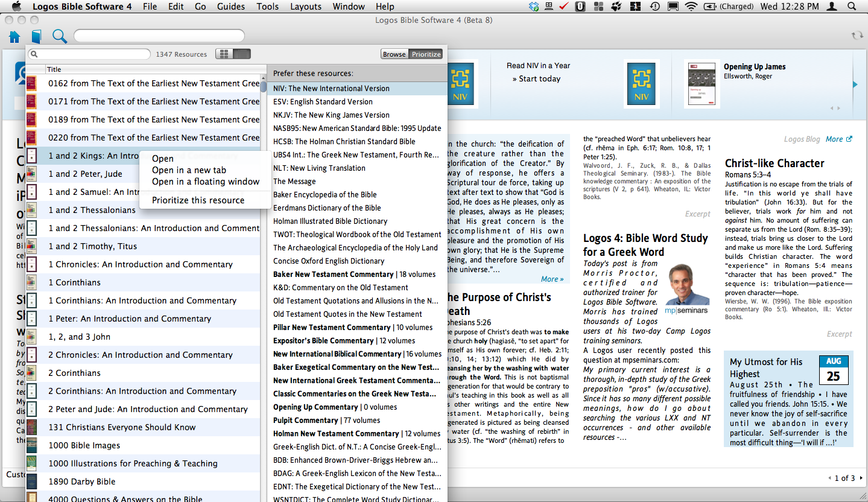Go to previous page beside 1 of 3

click(x=829, y=478)
